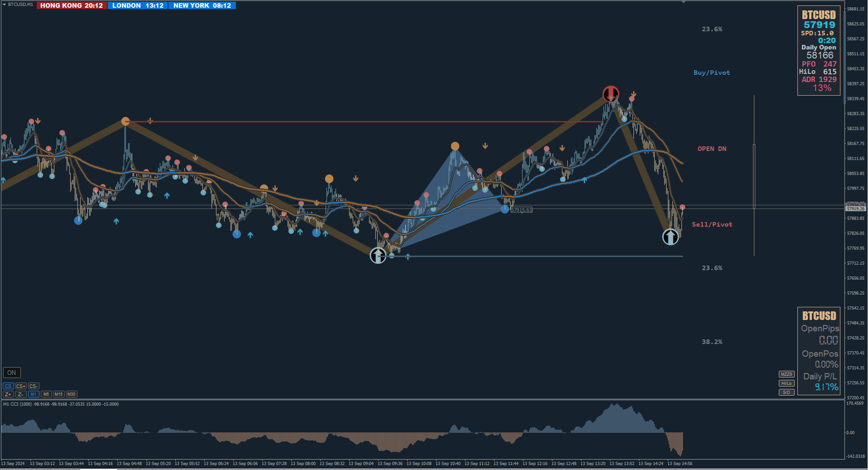Switch to the M5 timeframe
This screenshot has height=470, width=868.
point(46,394)
